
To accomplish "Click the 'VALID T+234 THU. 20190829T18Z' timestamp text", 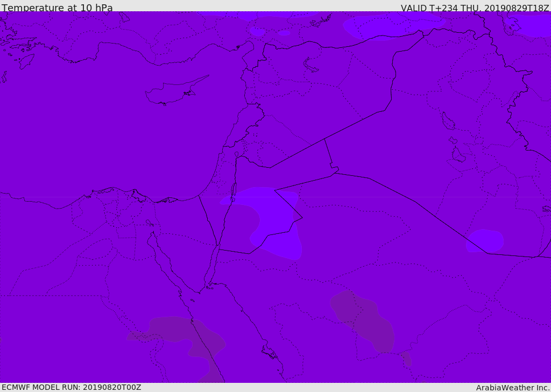I will (475, 8).
